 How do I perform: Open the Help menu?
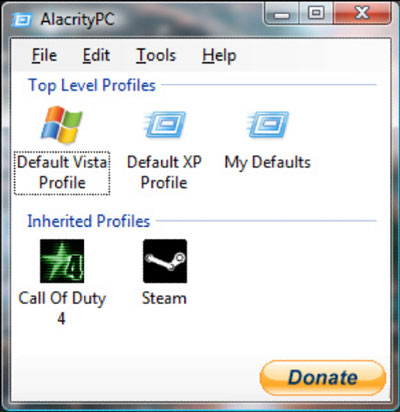click(219, 56)
